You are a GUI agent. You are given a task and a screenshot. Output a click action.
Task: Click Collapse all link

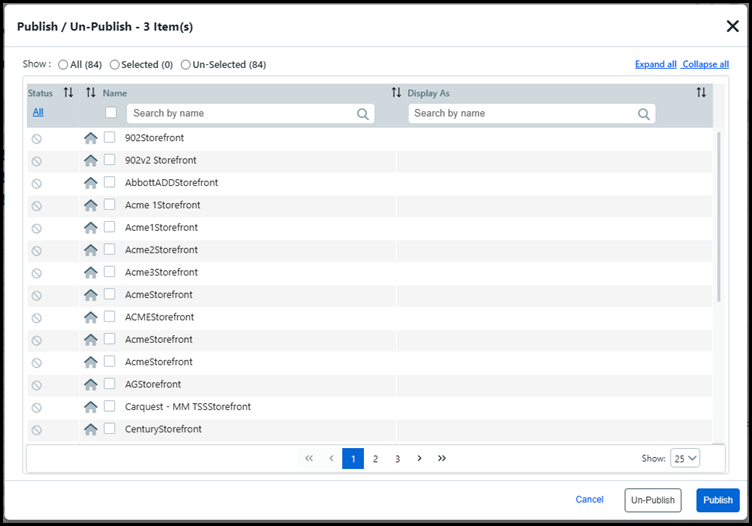pyautogui.click(x=705, y=65)
